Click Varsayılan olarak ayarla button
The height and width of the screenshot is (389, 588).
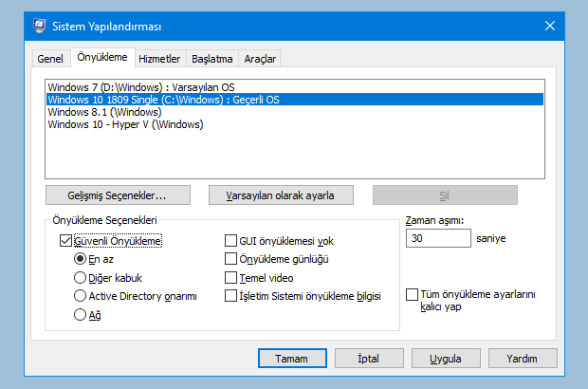click(x=281, y=195)
